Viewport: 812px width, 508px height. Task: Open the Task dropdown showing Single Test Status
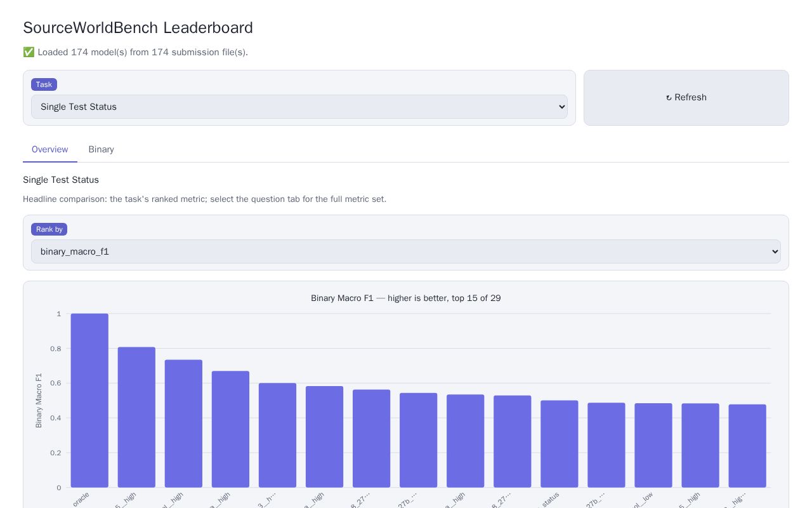(299, 107)
